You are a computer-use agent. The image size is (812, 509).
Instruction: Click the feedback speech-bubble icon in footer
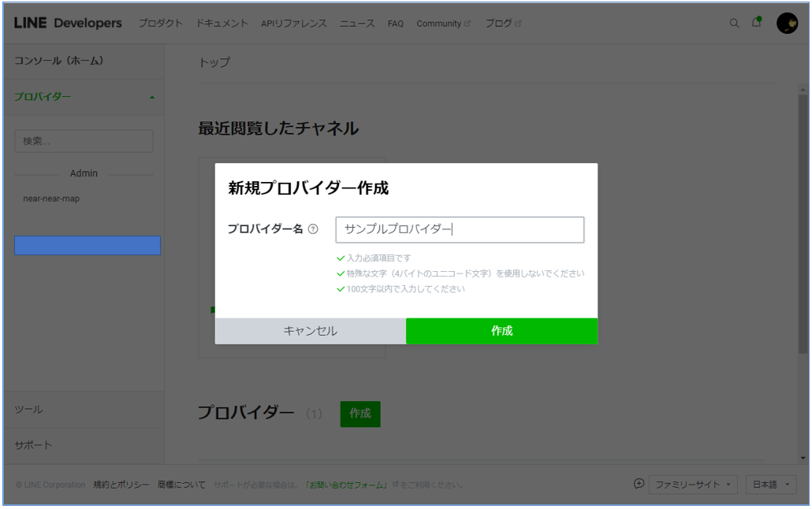pyautogui.click(x=639, y=485)
